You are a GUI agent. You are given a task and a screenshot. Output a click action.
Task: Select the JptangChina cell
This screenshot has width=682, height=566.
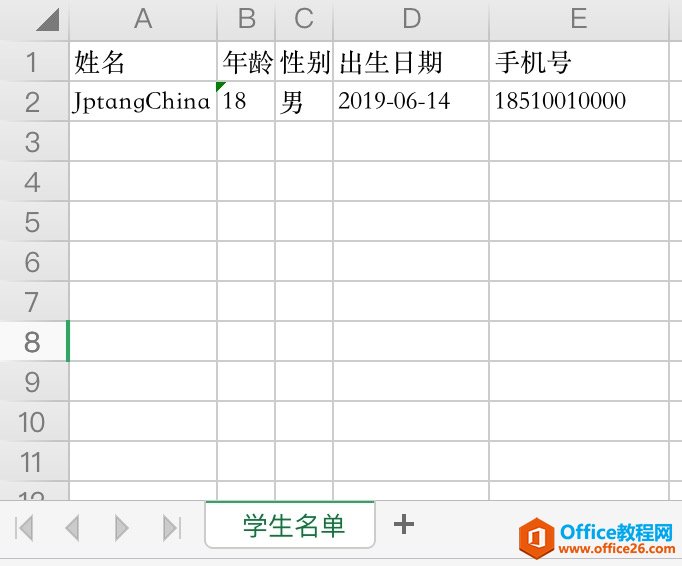[x=143, y=101]
